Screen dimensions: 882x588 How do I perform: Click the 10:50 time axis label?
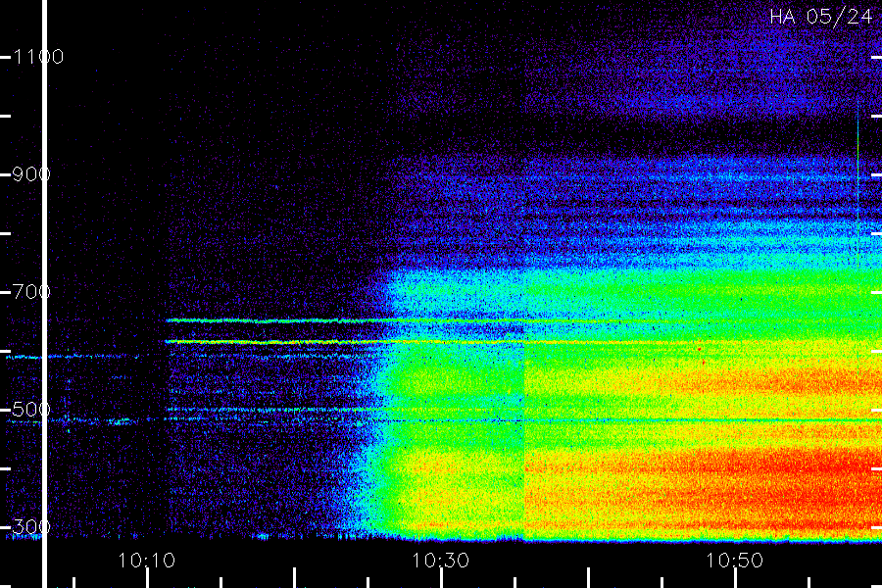pos(735,560)
